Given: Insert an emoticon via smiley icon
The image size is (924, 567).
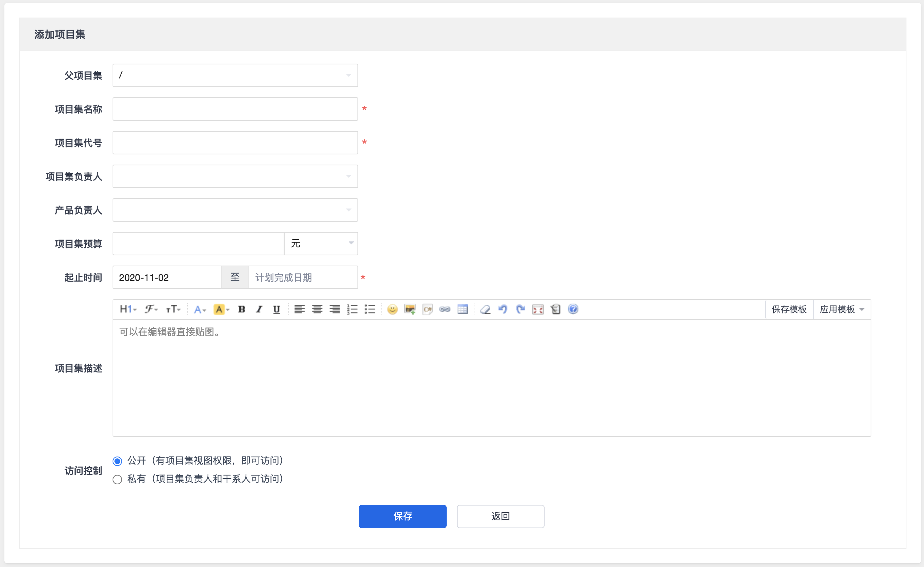Looking at the screenshot, I should click(392, 309).
